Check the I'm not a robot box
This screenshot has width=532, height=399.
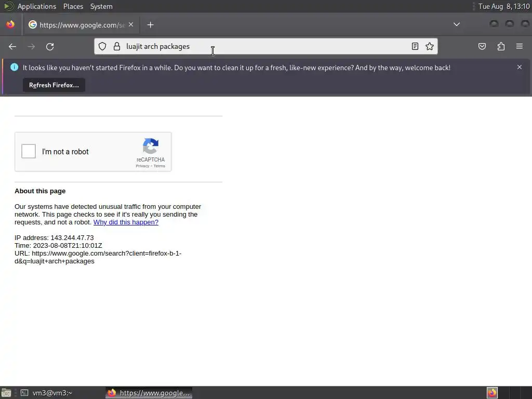[29, 151]
